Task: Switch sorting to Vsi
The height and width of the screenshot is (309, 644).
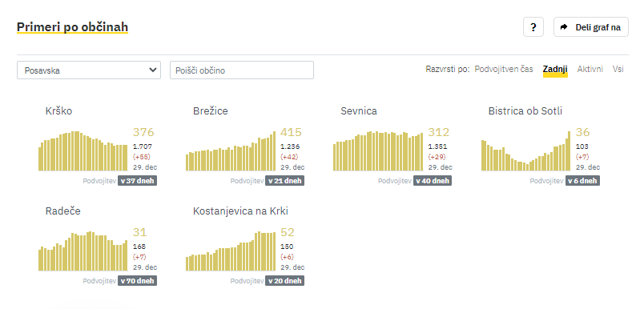Action: tap(618, 70)
